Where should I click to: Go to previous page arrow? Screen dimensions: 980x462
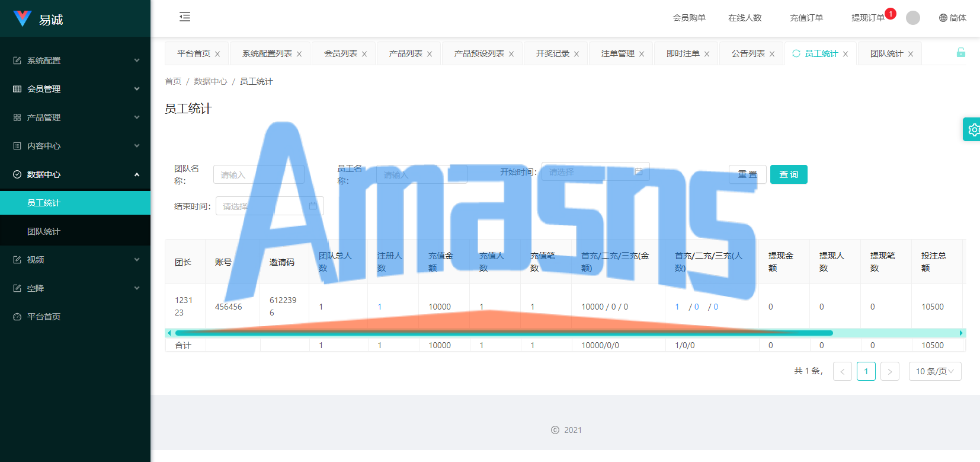(x=843, y=371)
